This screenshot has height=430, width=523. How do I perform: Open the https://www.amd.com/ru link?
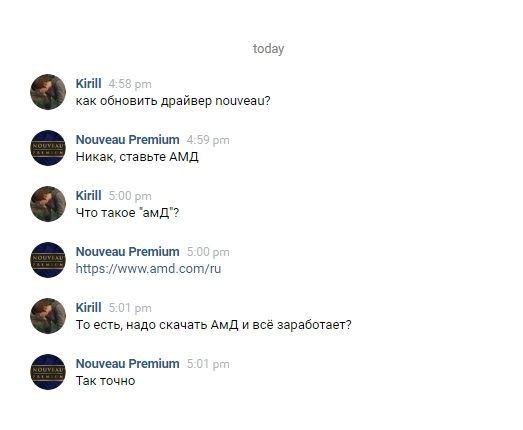click(148, 269)
